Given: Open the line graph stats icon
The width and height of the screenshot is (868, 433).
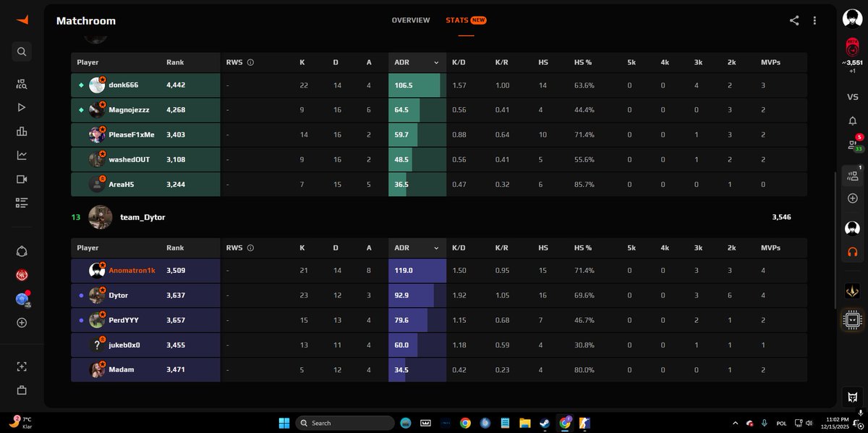Looking at the screenshot, I should coord(22,155).
